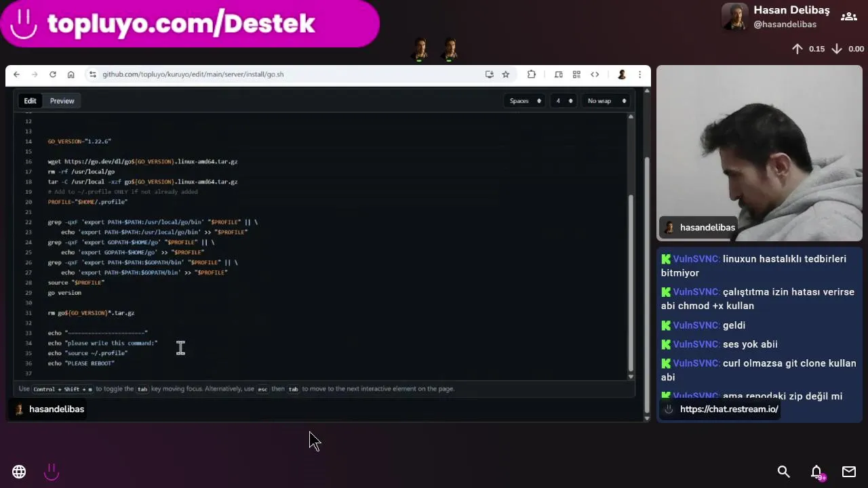This screenshot has width=868, height=488.
Task: Switch to the Preview tab
Action: click(62, 101)
